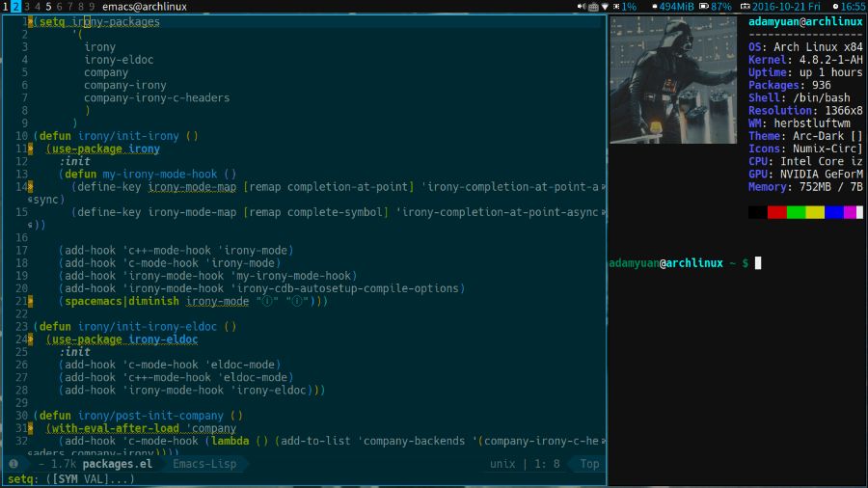Screen dimensions: 868x488
Task: Click 'Theme: Arc-Dark' line in terminal
Action: (805, 136)
